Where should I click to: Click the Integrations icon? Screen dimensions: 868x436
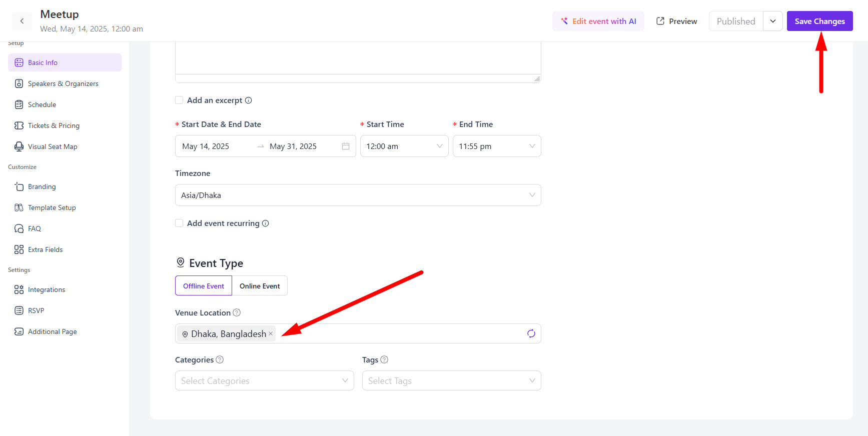point(19,289)
